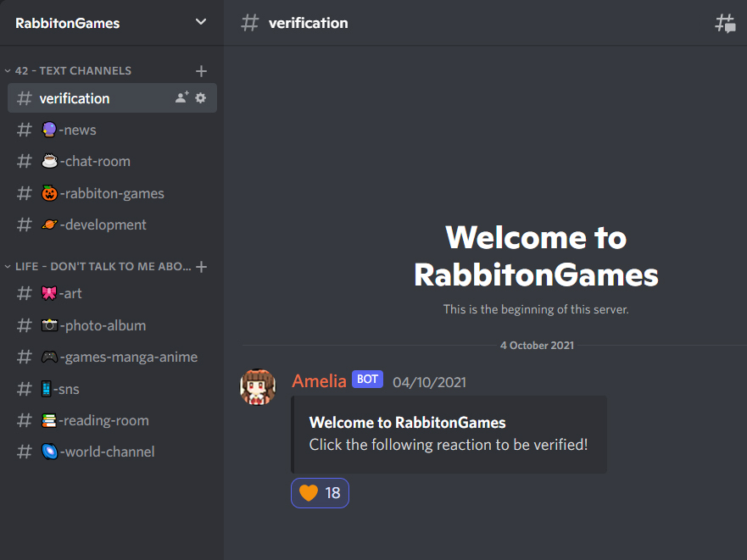This screenshot has width=747, height=560.
Task: Click the ribbon emoji on art channel
Action: click(49, 293)
